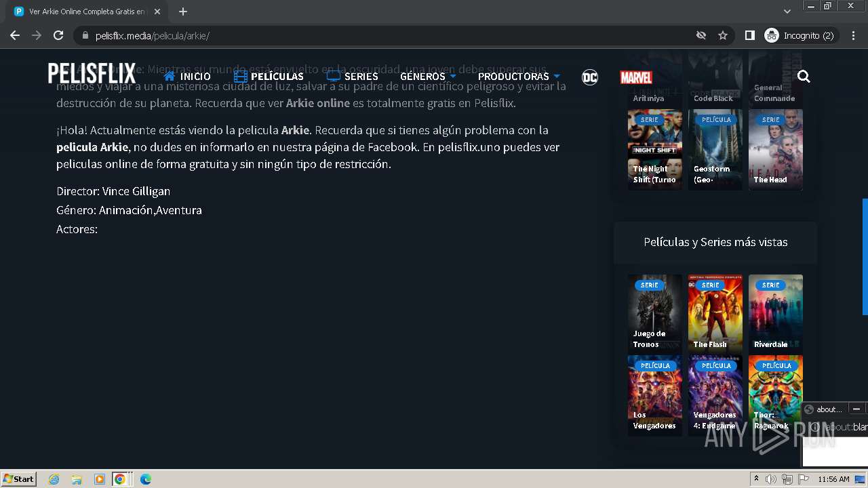Open The Head series thumbnail

[775, 150]
